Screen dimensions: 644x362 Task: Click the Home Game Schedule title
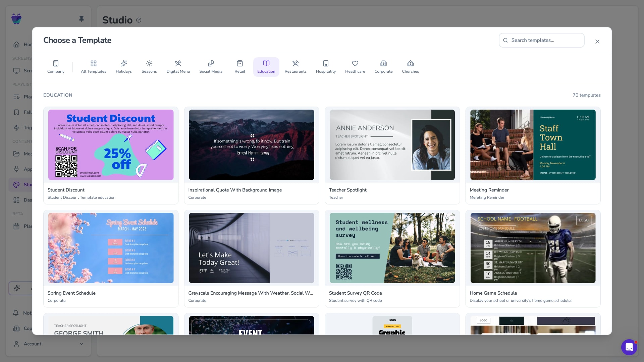(493, 293)
